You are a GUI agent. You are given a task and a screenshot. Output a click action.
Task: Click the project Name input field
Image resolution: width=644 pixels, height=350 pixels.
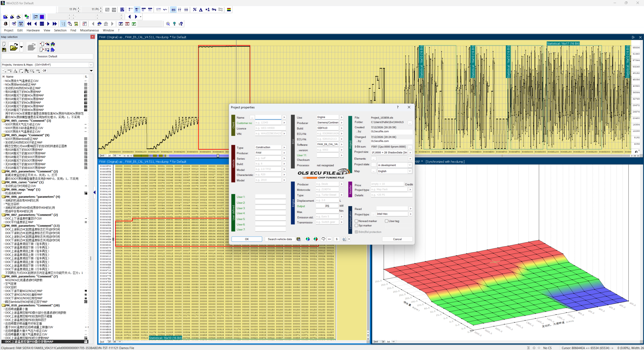(268, 117)
